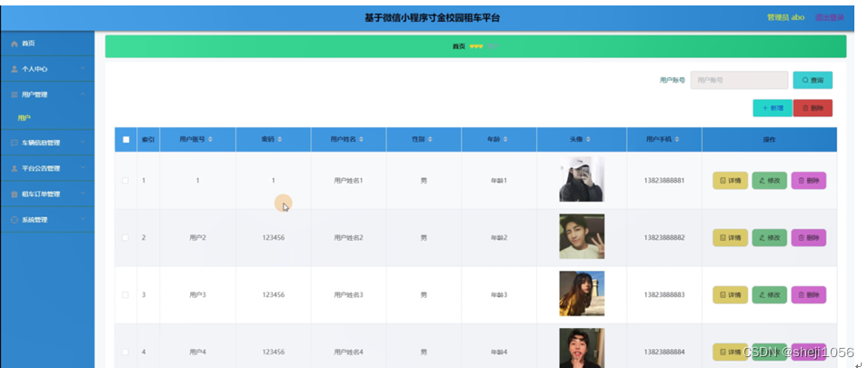868x368 pixels.
Task: Select the 用户 submenu item
Action: (24, 118)
